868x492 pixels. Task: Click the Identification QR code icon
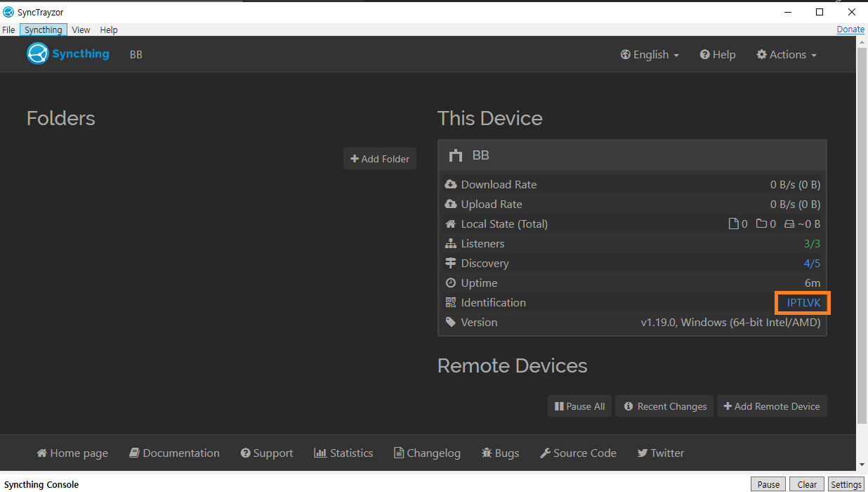pyautogui.click(x=451, y=302)
